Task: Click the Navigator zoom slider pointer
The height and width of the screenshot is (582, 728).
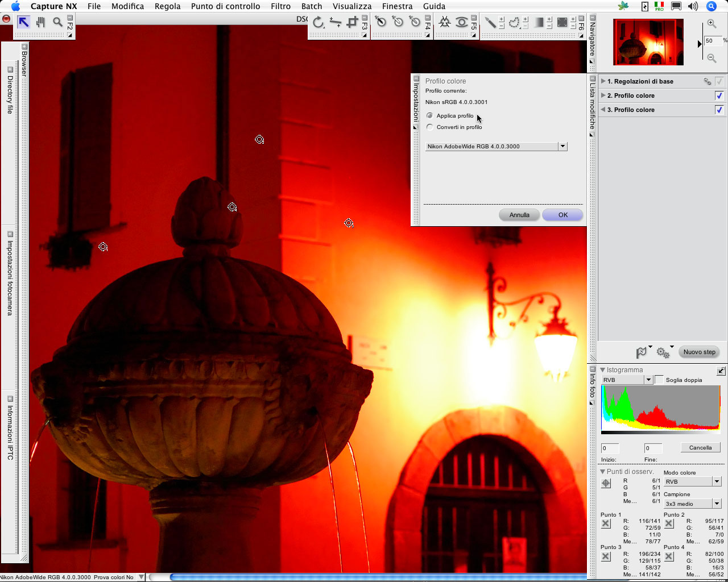Action: [700, 43]
